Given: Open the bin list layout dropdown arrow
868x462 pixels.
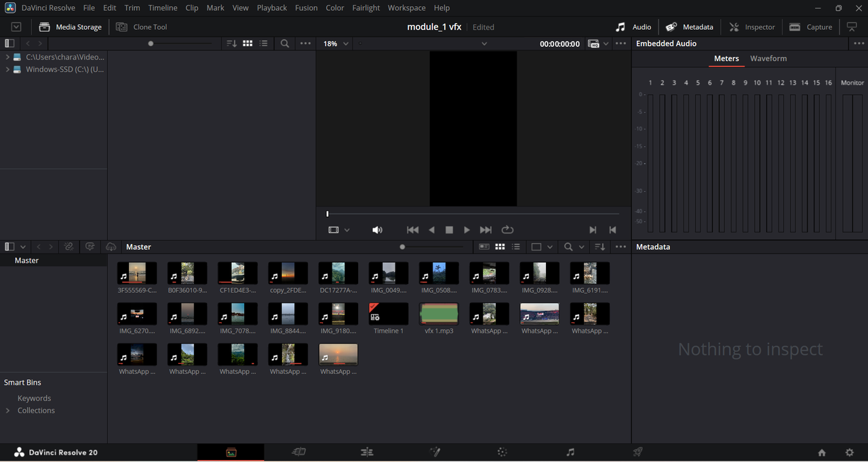Looking at the screenshot, I should pyautogui.click(x=23, y=247).
